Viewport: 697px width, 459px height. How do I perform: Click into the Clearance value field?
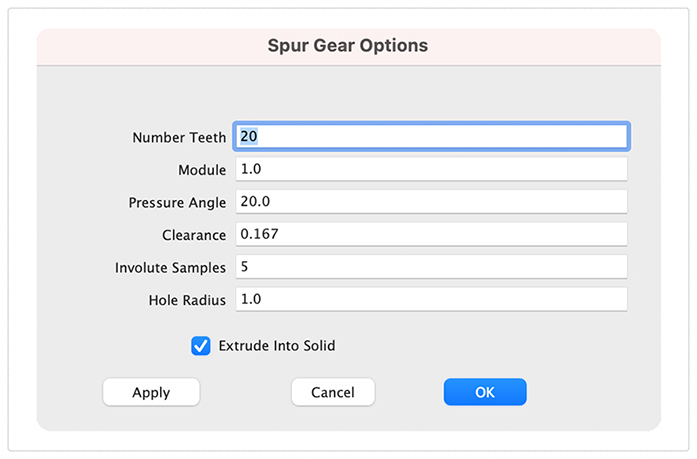coord(430,234)
